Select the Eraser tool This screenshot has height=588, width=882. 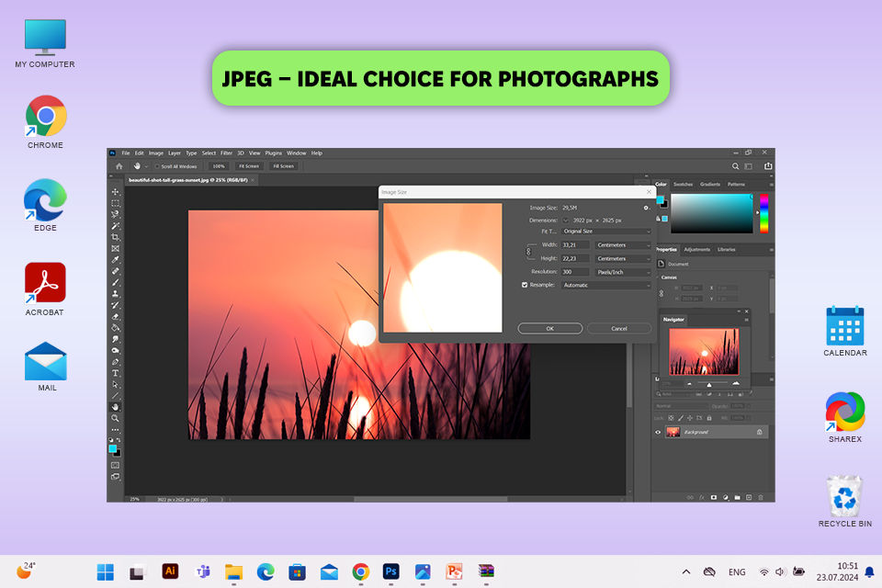point(116,316)
